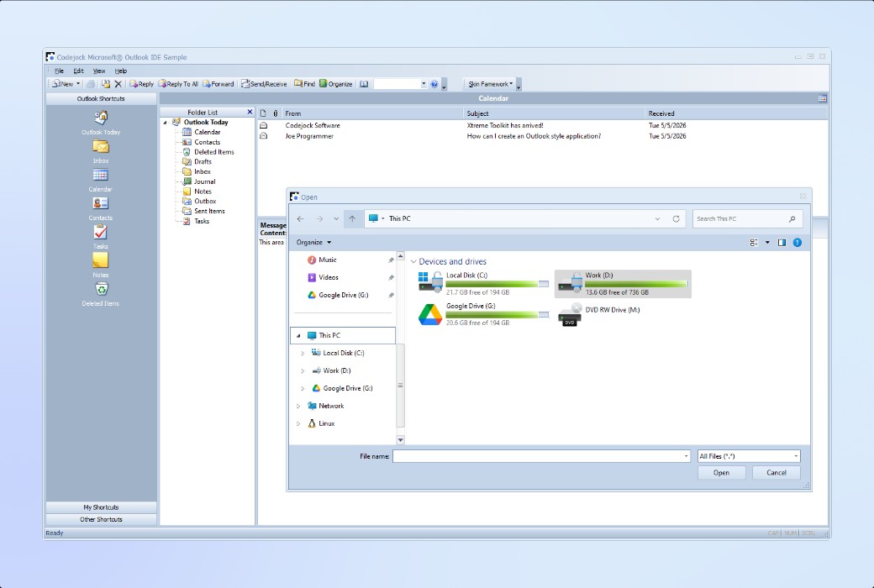Open the View menu

(x=98, y=71)
